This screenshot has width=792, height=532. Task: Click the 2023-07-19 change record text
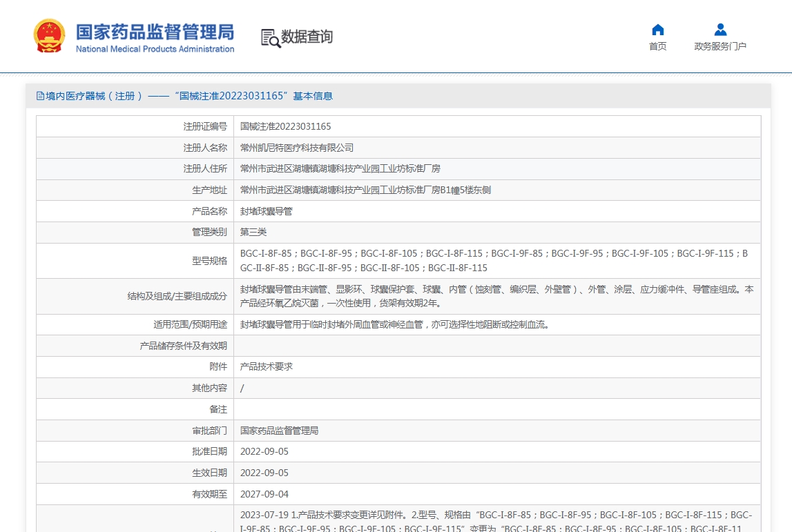pos(496,522)
